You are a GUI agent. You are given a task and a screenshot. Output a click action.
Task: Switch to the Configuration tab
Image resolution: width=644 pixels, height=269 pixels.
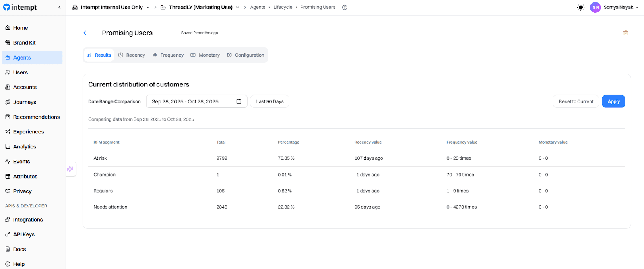point(246,55)
